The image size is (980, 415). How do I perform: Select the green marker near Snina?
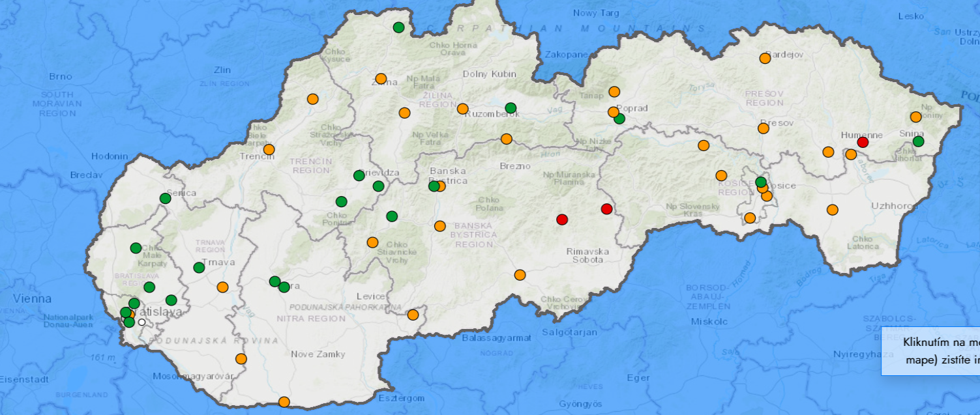tap(918, 141)
